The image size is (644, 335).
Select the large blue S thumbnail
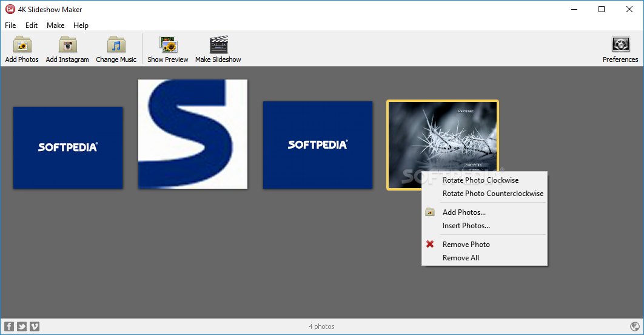click(193, 134)
